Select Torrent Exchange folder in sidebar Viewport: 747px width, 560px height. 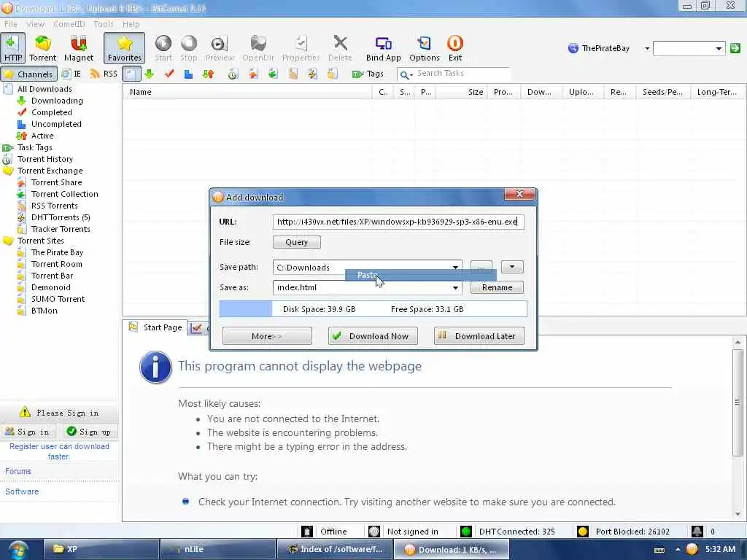coord(50,171)
